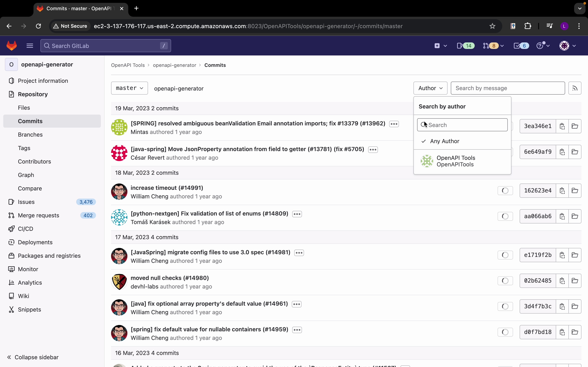Browse files at commit aa066ab6
588x367 pixels.
point(575,216)
